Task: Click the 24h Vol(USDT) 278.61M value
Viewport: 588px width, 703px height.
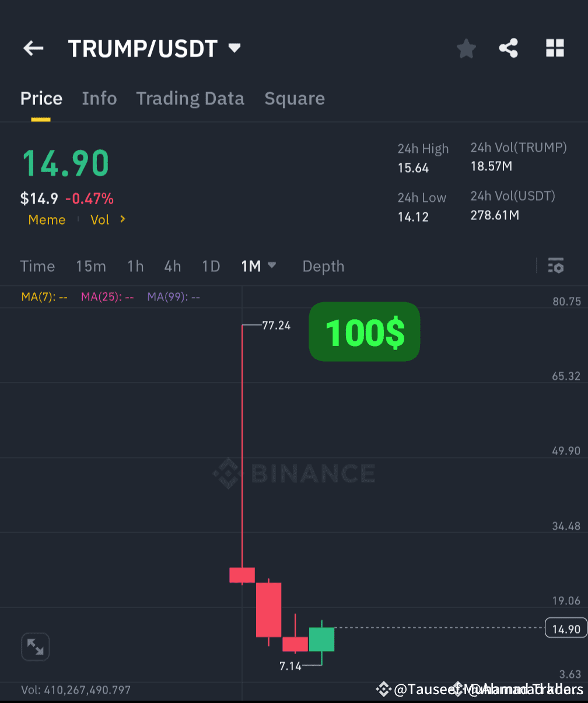Action: (495, 215)
